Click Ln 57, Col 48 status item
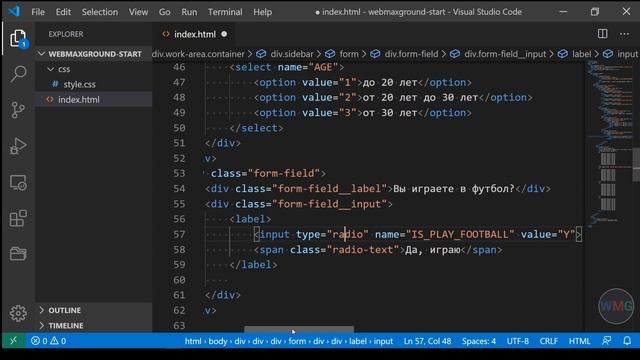This screenshot has width=640, height=360. point(427,341)
